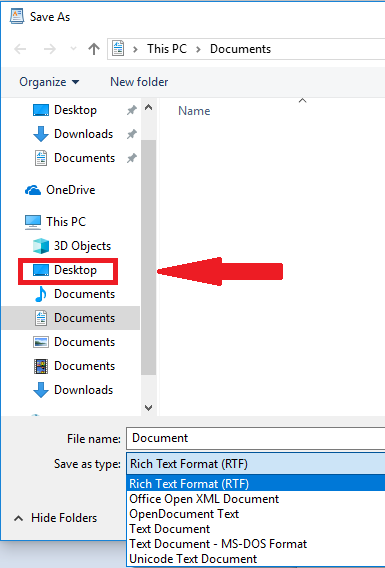Select This PC in the navigation pane
The width and height of the screenshot is (385, 568).
[66, 221]
